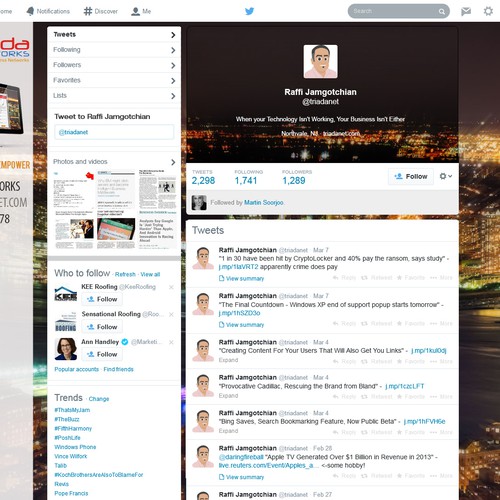Follow Raffi Jamgotchian
Viewport: 500px width, 500px height.
click(411, 176)
